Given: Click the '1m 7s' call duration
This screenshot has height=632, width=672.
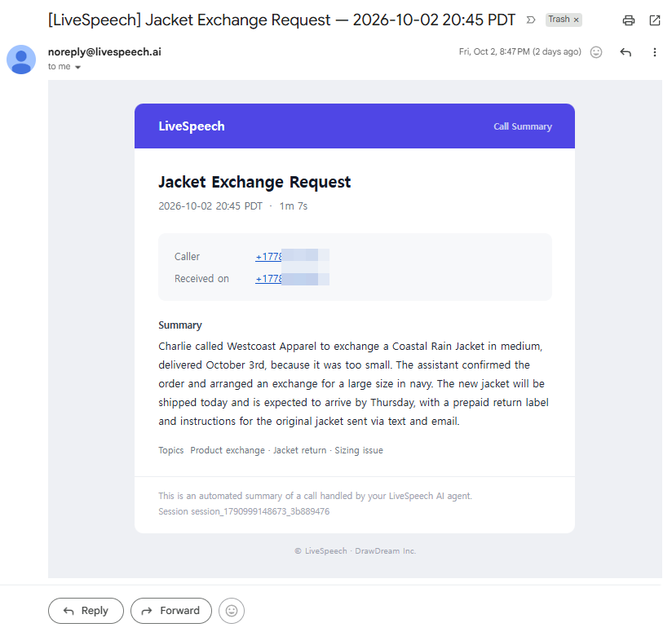Looking at the screenshot, I should (294, 206).
